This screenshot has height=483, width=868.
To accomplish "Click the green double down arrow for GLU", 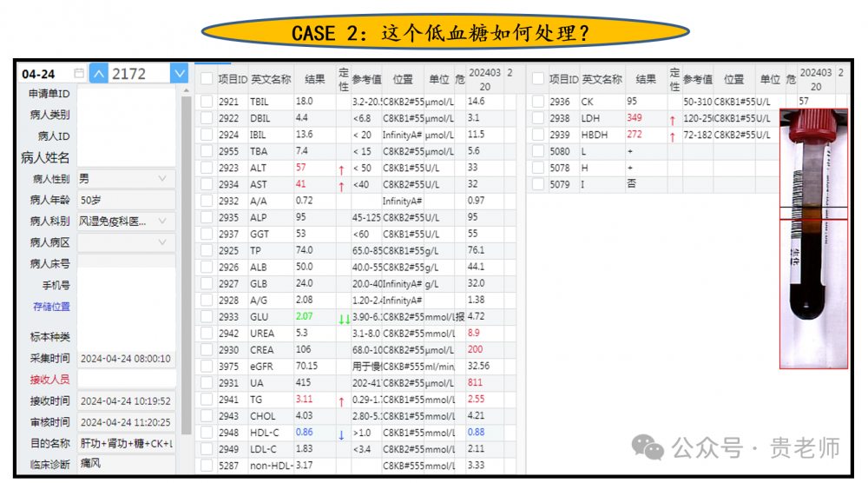I will pyautogui.click(x=345, y=318).
